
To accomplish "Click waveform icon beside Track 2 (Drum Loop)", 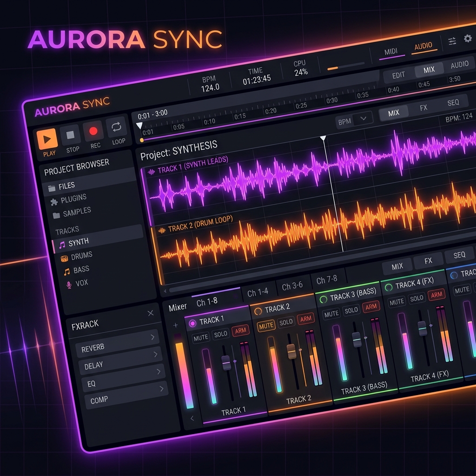I will click(162, 231).
